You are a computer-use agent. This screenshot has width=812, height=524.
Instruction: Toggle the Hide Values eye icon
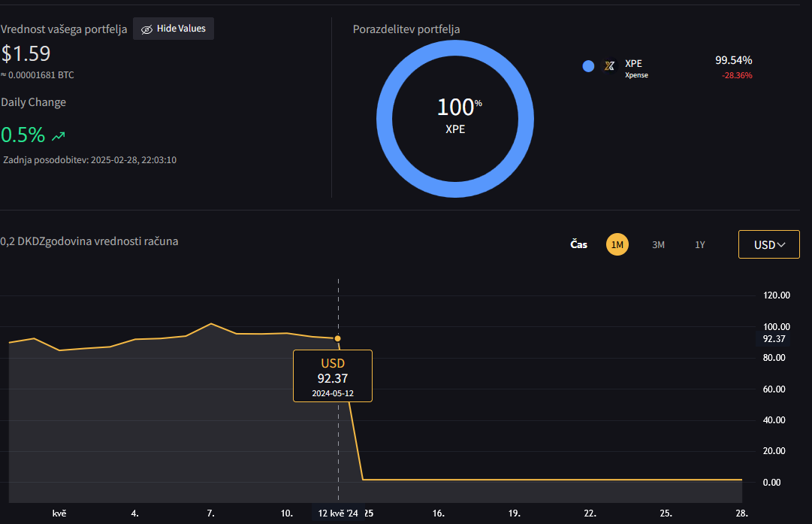click(x=146, y=29)
